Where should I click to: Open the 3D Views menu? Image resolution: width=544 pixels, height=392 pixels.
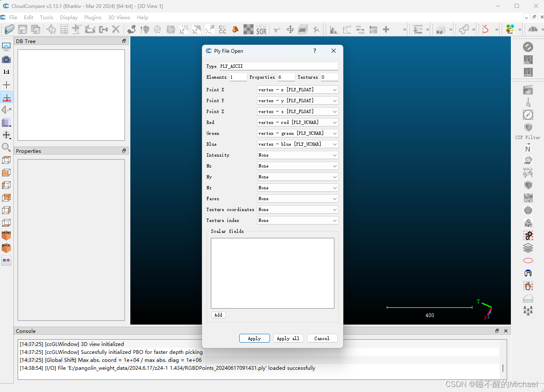pyautogui.click(x=119, y=17)
